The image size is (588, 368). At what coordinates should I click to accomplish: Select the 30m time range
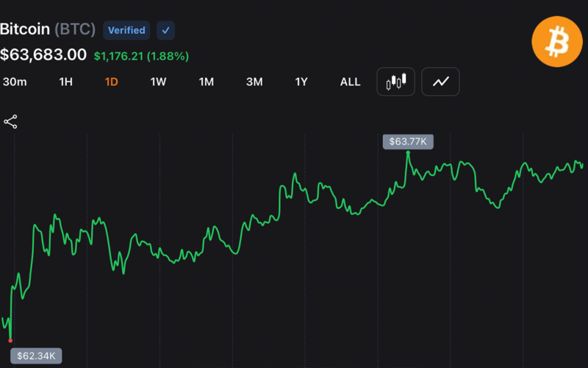click(x=15, y=82)
